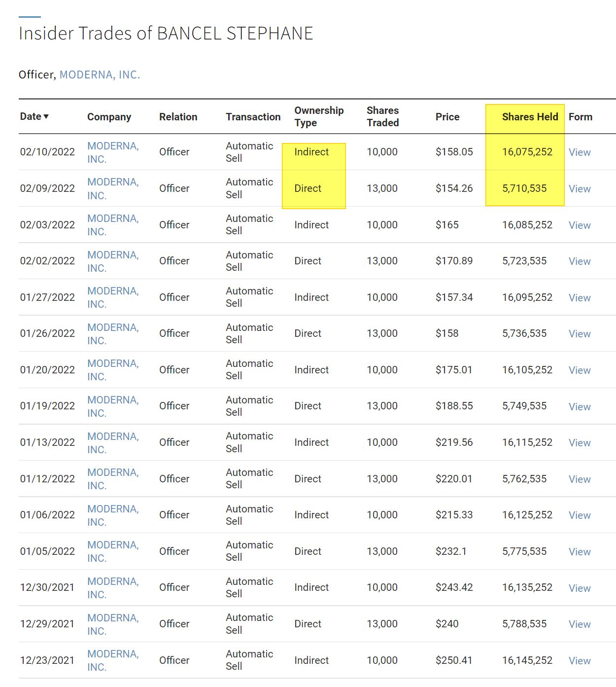View the filing for 01/06/2022 trade
The height and width of the screenshot is (687, 616).
(579, 515)
